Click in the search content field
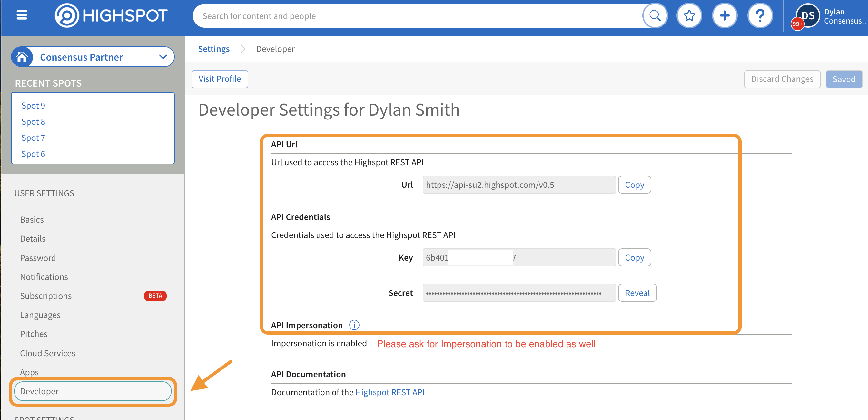Screen dimensions: 868x420 (x=418, y=16)
